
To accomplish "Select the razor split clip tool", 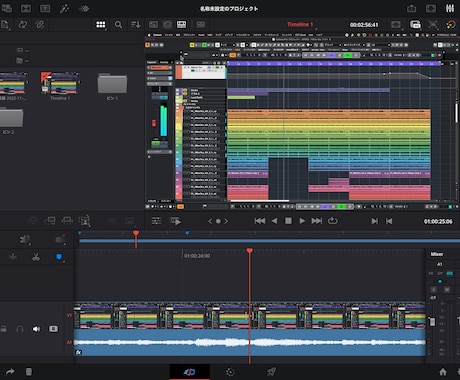I will (x=36, y=257).
